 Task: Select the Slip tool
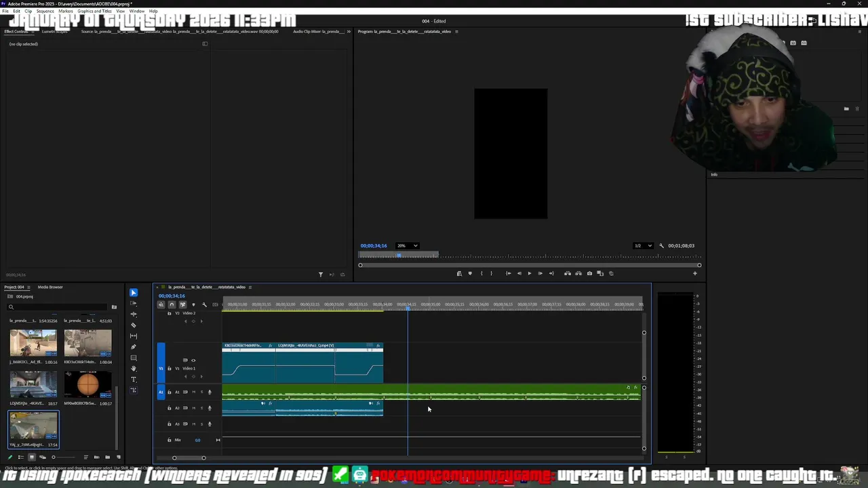(x=133, y=336)
